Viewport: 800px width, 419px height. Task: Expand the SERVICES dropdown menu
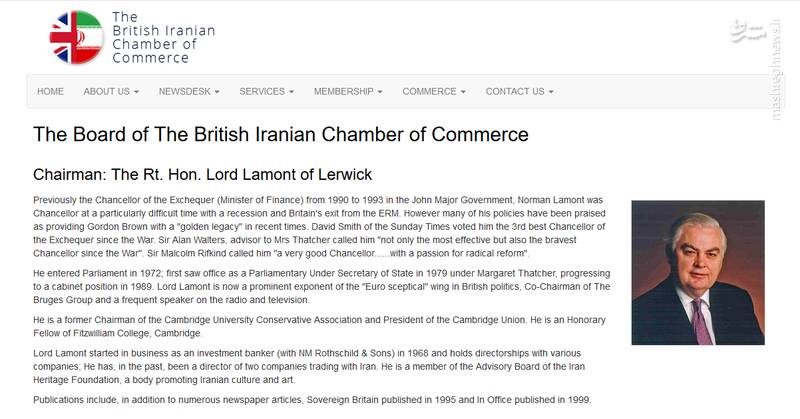tap(266, 91)
